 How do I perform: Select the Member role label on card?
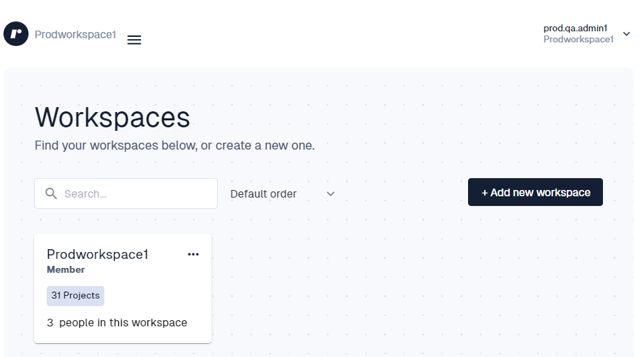[65, 269]
